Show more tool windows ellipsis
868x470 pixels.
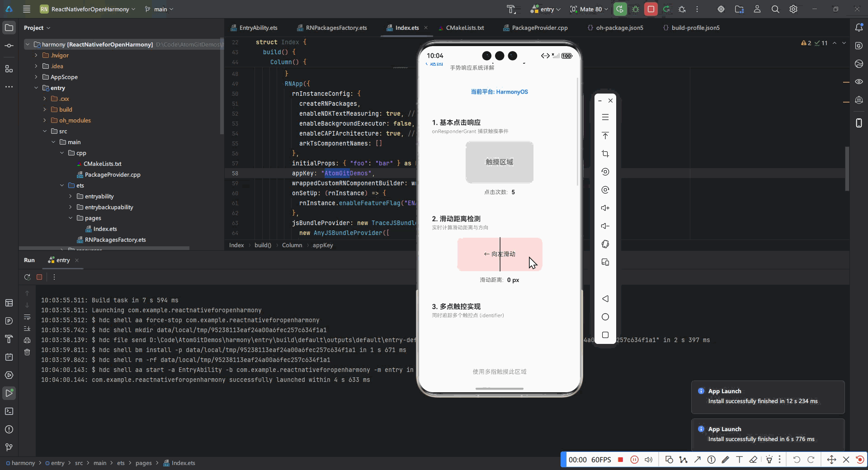(9, 87)
